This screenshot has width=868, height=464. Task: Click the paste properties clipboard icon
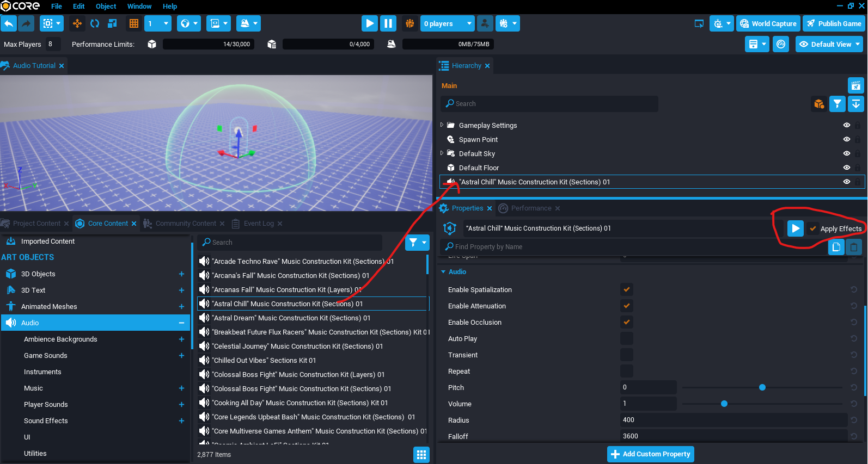pos(854,247)
